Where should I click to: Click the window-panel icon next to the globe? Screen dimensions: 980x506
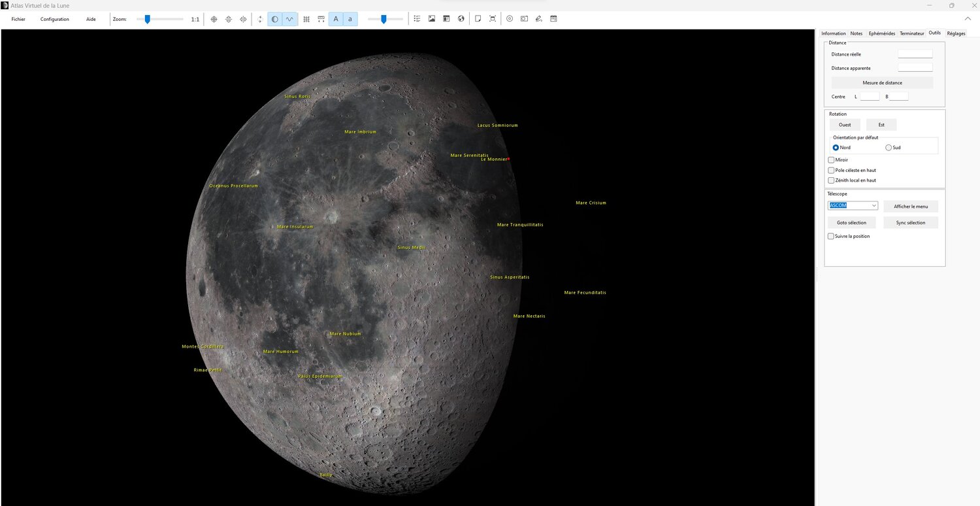click(447, 19)
